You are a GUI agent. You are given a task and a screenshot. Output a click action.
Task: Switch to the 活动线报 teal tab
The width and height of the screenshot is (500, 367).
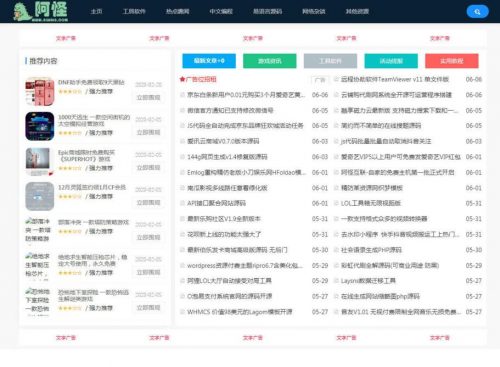point(391,61)
